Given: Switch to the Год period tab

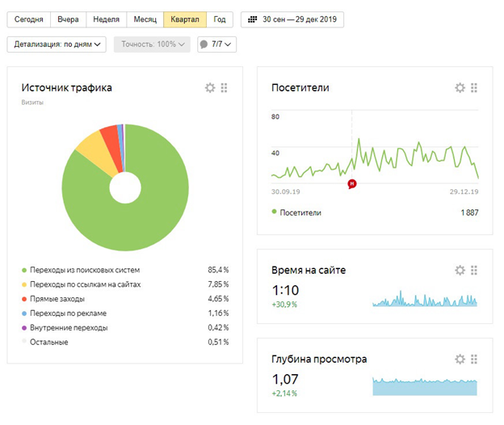Looking at the screenshot, I should (x=220, y=19).
